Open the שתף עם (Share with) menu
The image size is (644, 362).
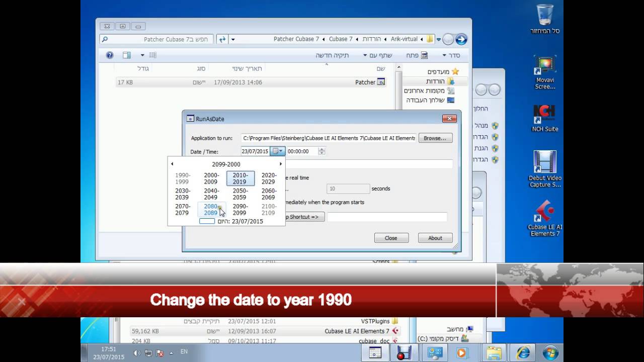pos(376,55)
